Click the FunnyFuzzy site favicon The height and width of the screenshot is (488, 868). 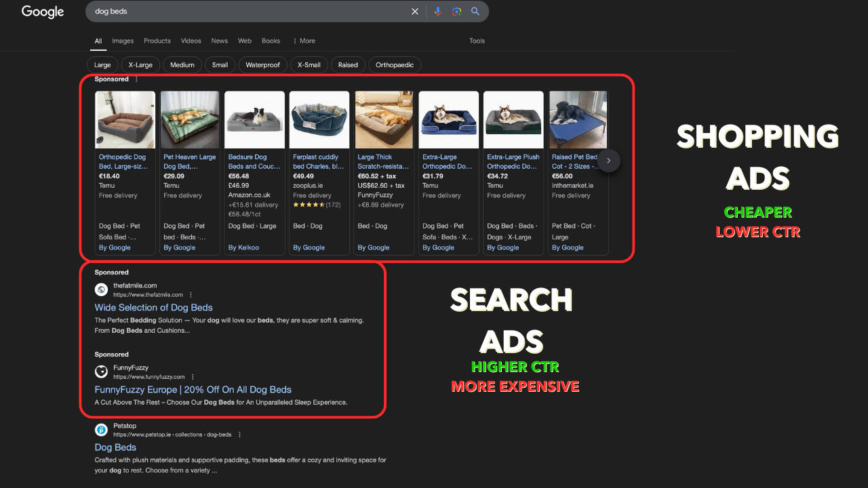101,371
